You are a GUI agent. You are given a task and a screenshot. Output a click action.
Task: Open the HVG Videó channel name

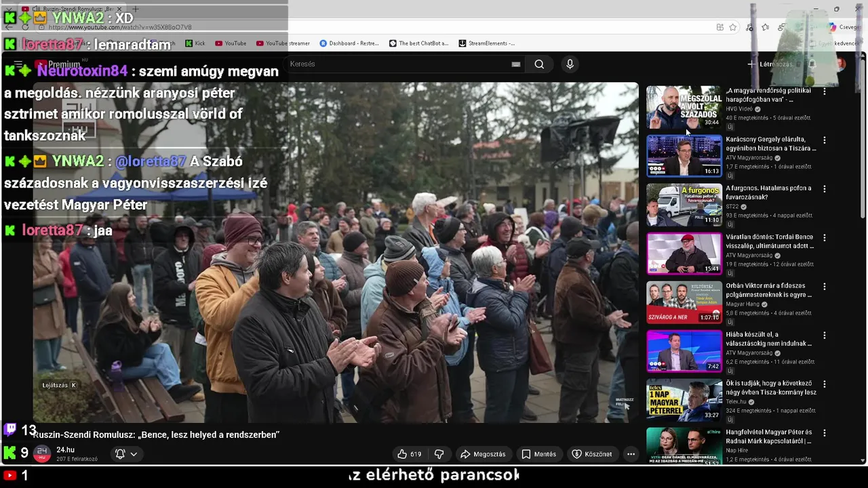(x=739, y=109)
